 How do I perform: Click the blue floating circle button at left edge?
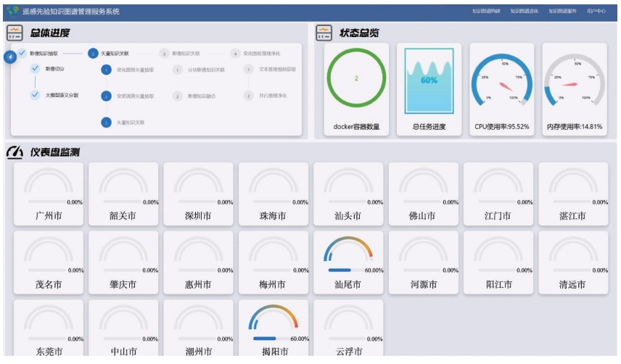coord(11,57)
